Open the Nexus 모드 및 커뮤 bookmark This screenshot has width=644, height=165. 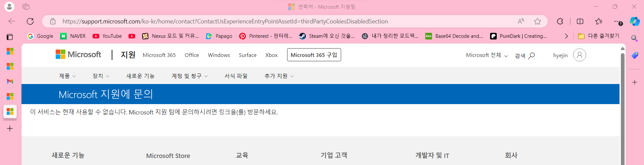point(170,36)
